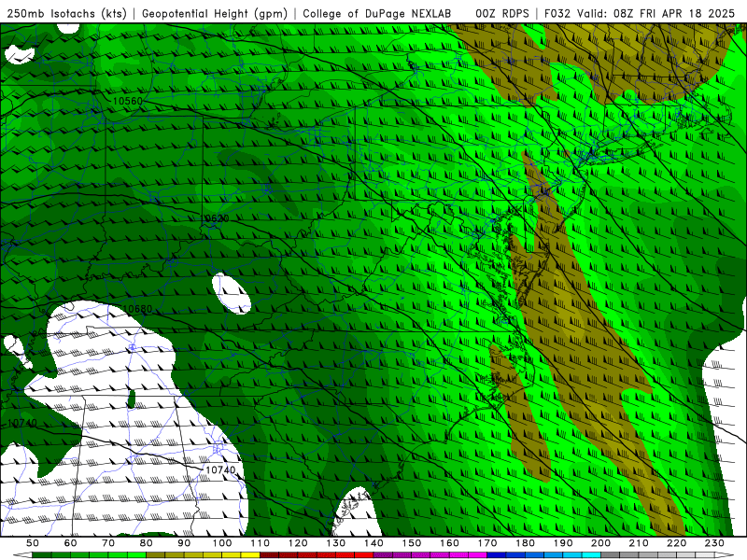
Task: Click the 70 knots scale label
Action: point(108,543)
